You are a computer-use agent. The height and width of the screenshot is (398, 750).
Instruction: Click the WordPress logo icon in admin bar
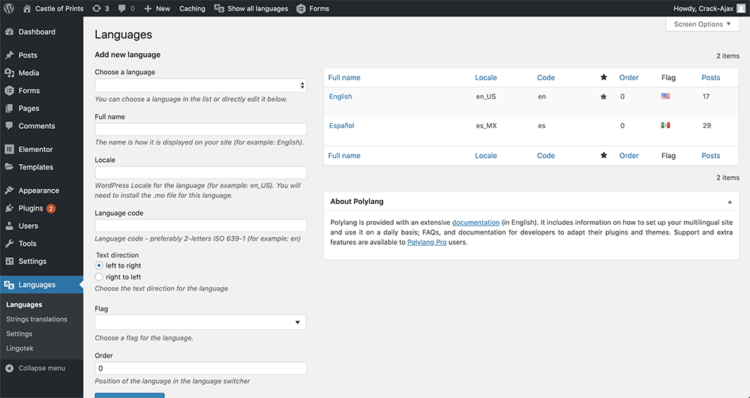coord(9,9)
